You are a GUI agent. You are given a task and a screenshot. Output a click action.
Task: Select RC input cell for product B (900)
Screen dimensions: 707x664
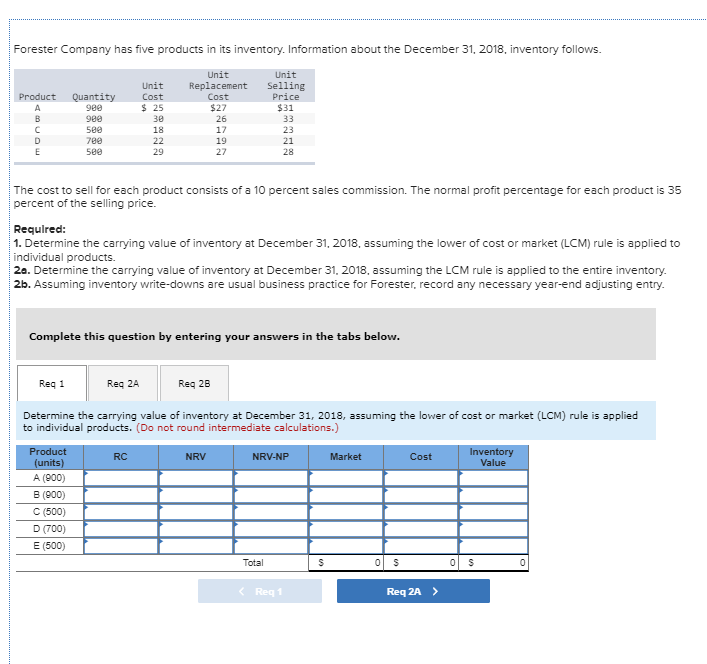121,495
